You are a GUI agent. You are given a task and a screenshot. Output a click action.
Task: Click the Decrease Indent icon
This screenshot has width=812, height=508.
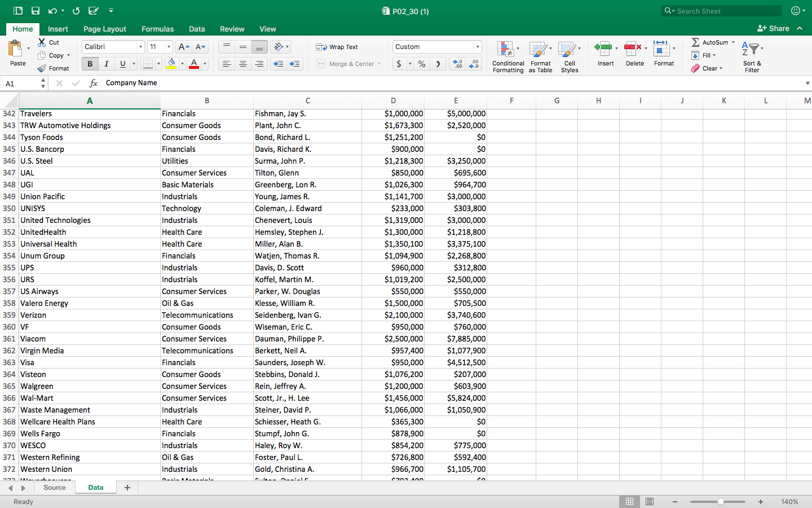pos(279,64)
